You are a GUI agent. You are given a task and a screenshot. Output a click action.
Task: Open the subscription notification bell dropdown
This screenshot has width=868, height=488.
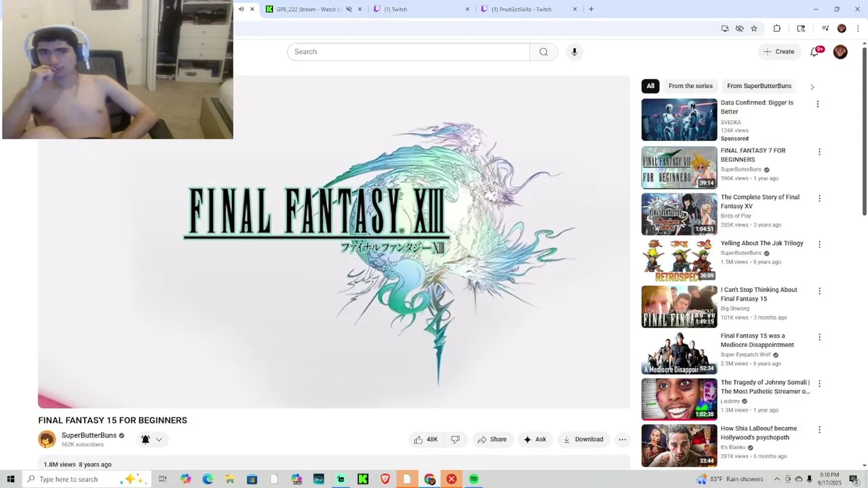pyautogui.click(x=152, y=439)
